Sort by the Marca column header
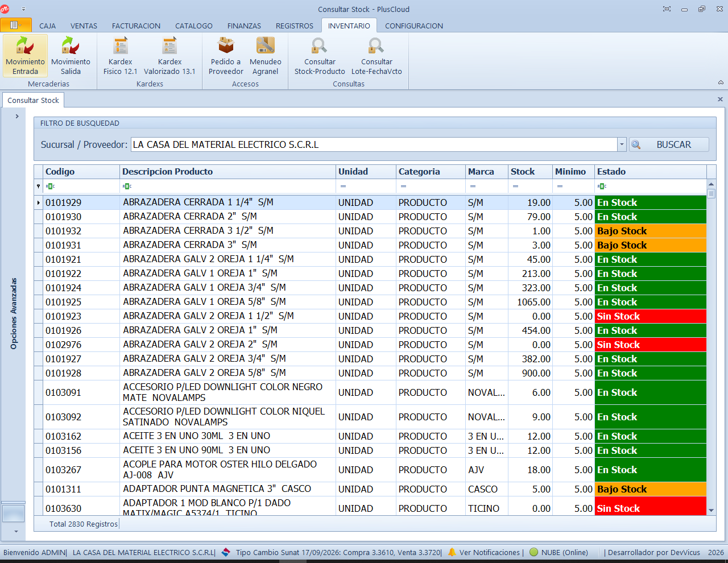 [486, 172]
